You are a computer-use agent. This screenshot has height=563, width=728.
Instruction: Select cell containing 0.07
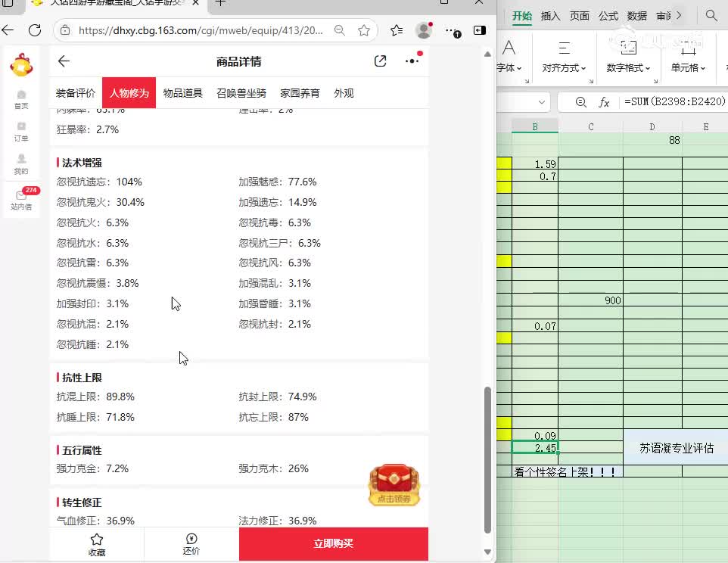click(535, 326)
